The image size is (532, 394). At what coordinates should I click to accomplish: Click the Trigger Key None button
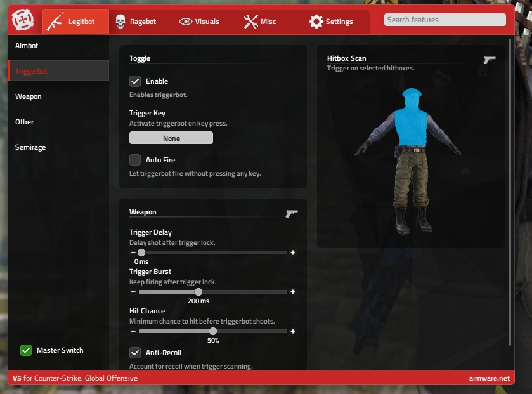(x=171, y=138)
